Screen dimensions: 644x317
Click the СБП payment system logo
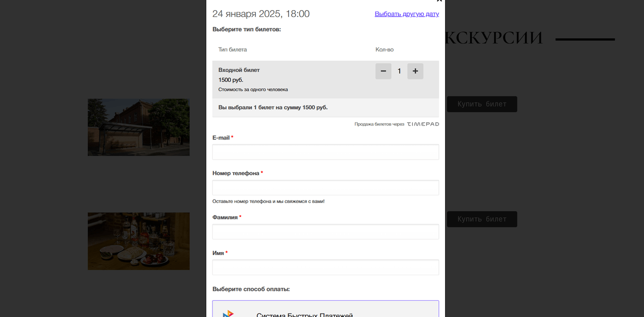(x=228, y=314)
